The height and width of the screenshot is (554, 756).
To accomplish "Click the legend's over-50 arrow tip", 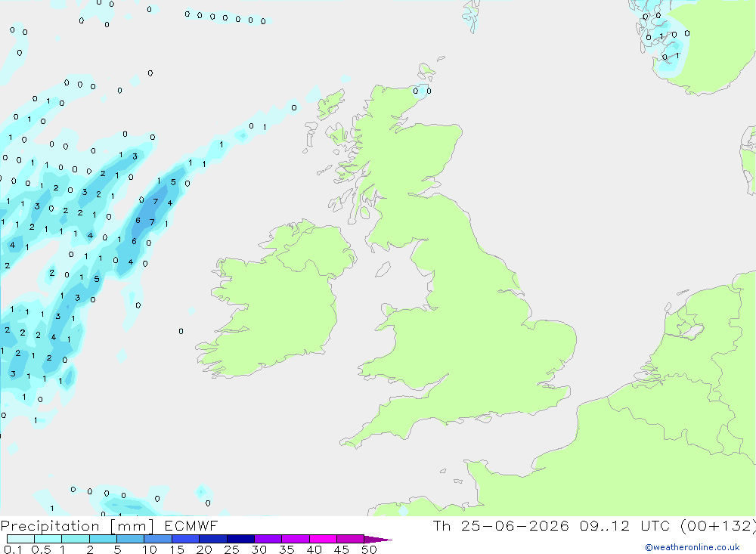I will coord(379,540).
